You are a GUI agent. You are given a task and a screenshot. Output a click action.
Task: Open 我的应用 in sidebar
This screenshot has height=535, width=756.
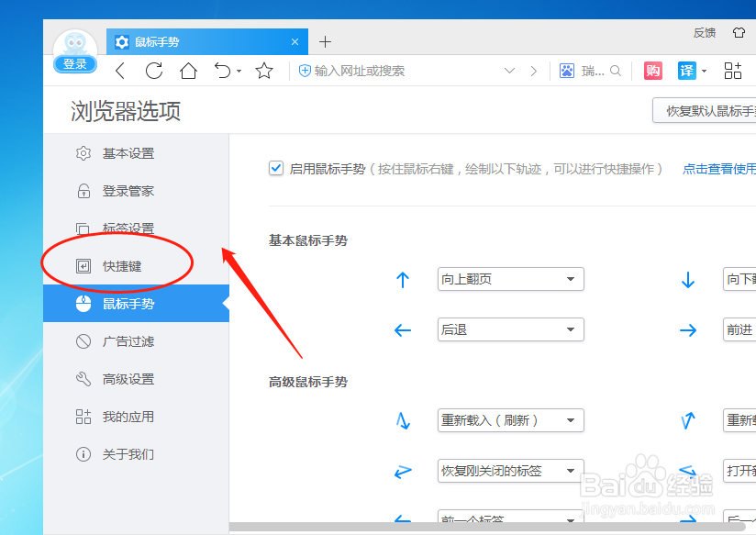point(136,417)
